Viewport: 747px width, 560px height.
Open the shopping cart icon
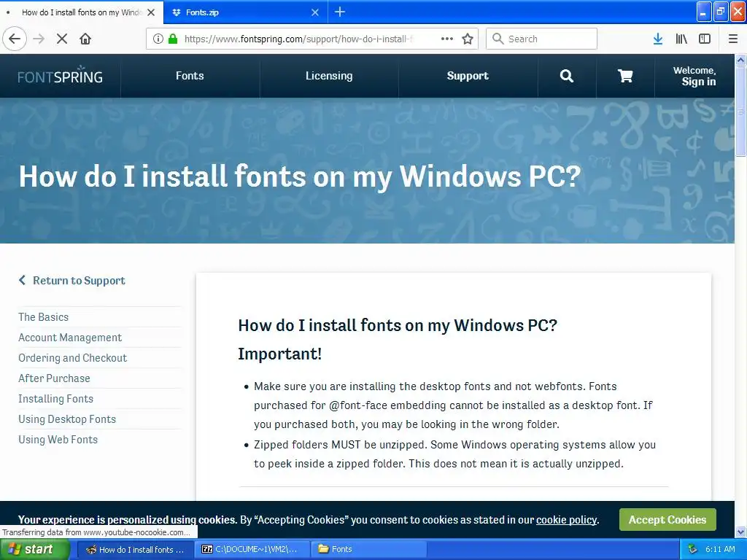[625, 76]
